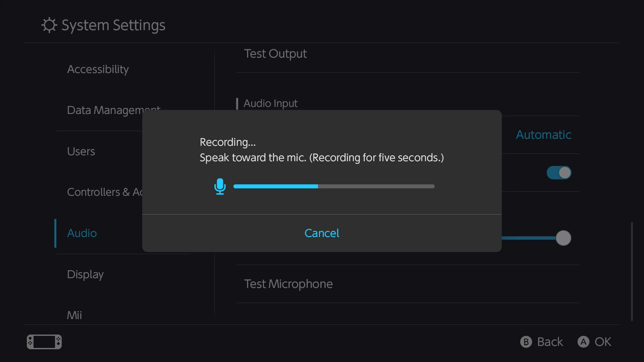Image resolution: width=644 pixels, height=362 pixels.
Task: Toggle the audio input switch off
Action: coord(559,173)
